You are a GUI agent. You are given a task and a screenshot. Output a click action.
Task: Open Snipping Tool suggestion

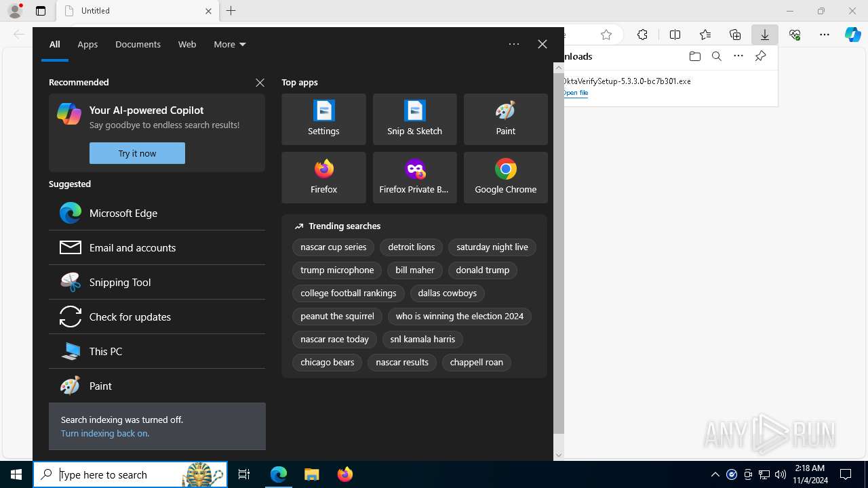pyautogui.click(x=157, y=282)
